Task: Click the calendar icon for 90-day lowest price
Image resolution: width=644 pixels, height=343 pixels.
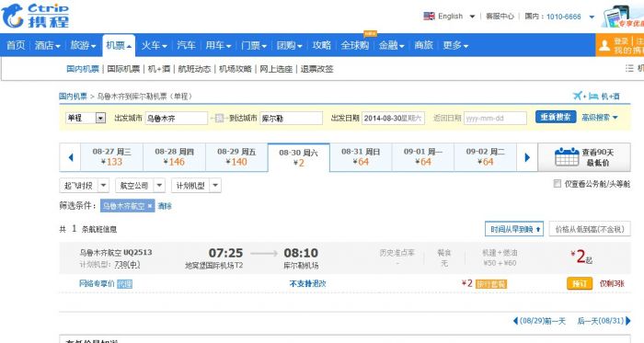Action: tap(567, 157)
